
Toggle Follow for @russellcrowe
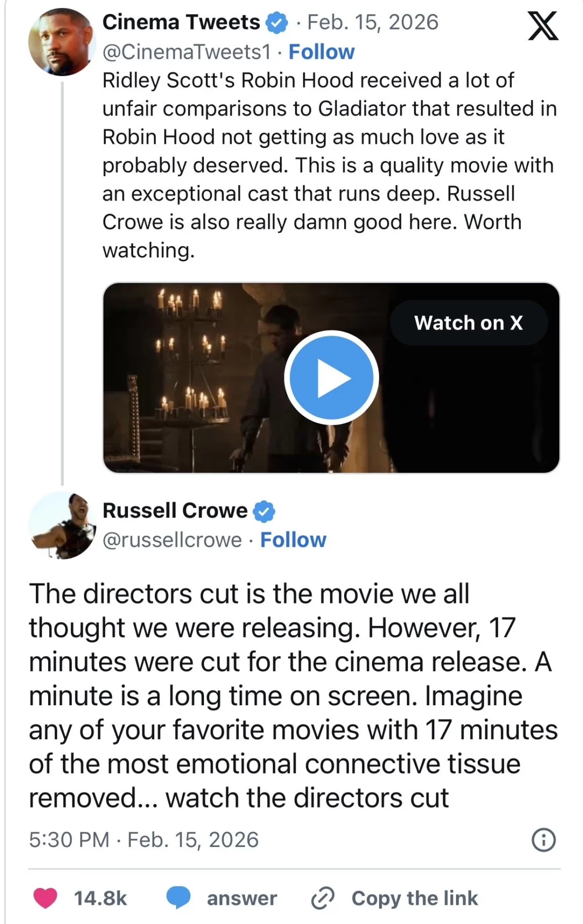(293, 540)
